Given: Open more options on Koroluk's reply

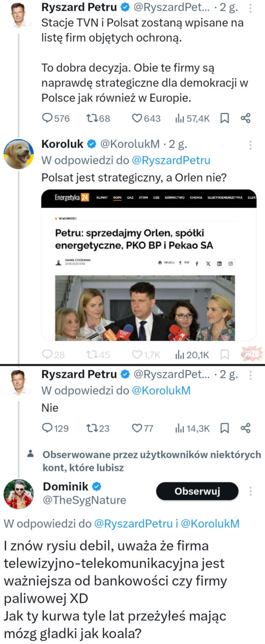Looking at the screenshot, I should coord(250,145).
